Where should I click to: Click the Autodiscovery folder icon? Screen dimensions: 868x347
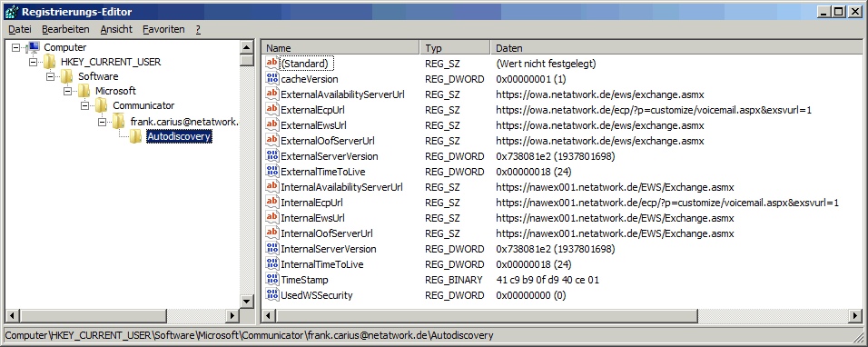point(135,135)
